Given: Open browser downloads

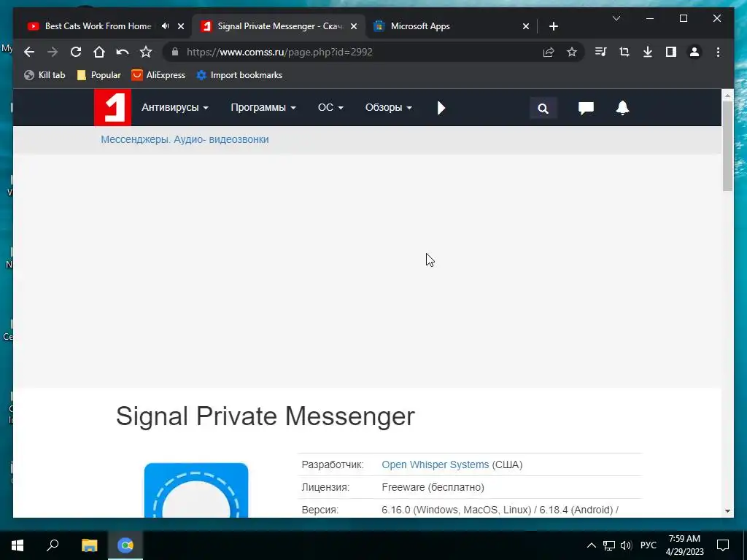Looking at the screenshot, I should click(x=648, y=52).
